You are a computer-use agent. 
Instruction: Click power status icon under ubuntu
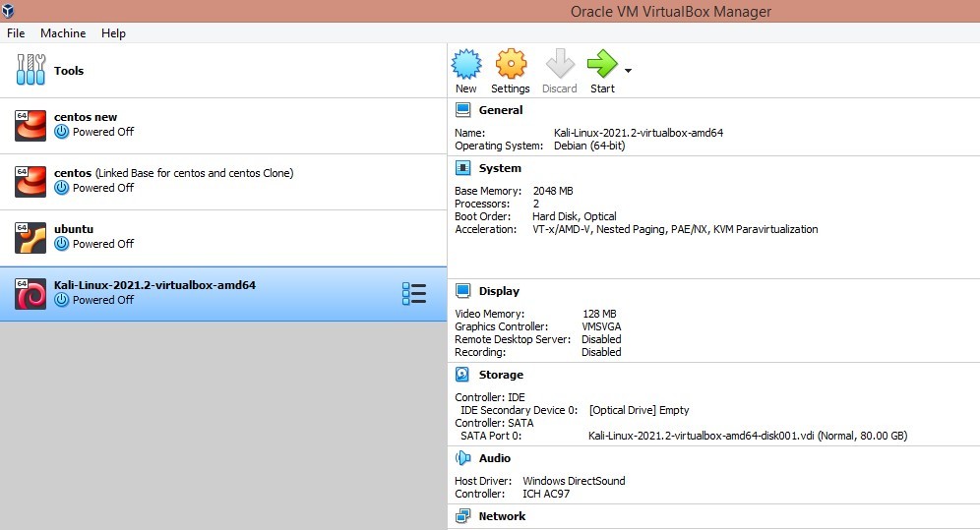pos(61,244)
